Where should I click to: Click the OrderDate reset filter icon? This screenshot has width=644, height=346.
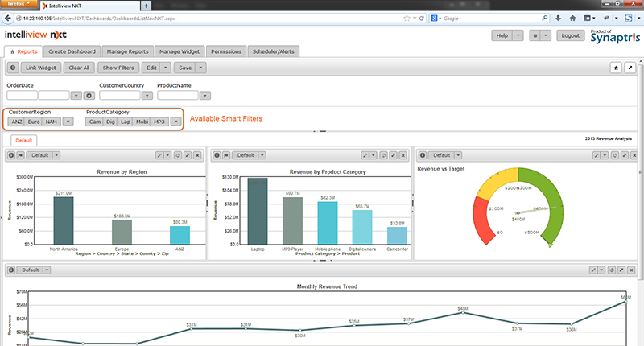point(89,96)
